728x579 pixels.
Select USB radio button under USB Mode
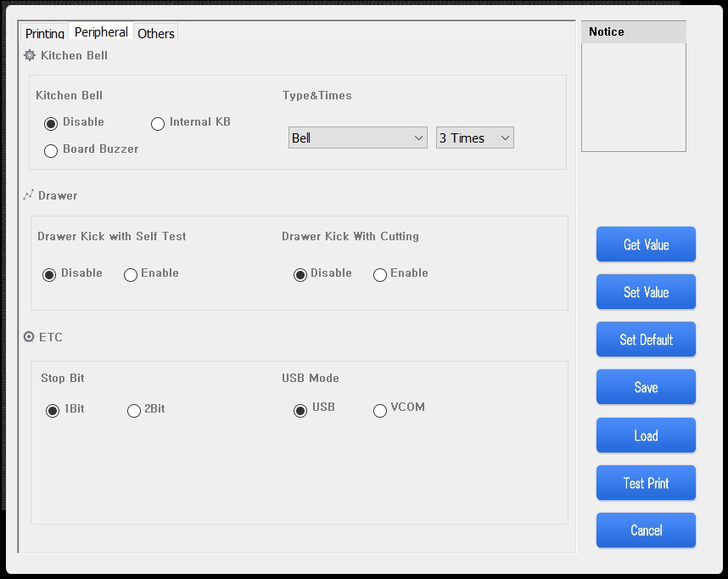click(300, 411)
